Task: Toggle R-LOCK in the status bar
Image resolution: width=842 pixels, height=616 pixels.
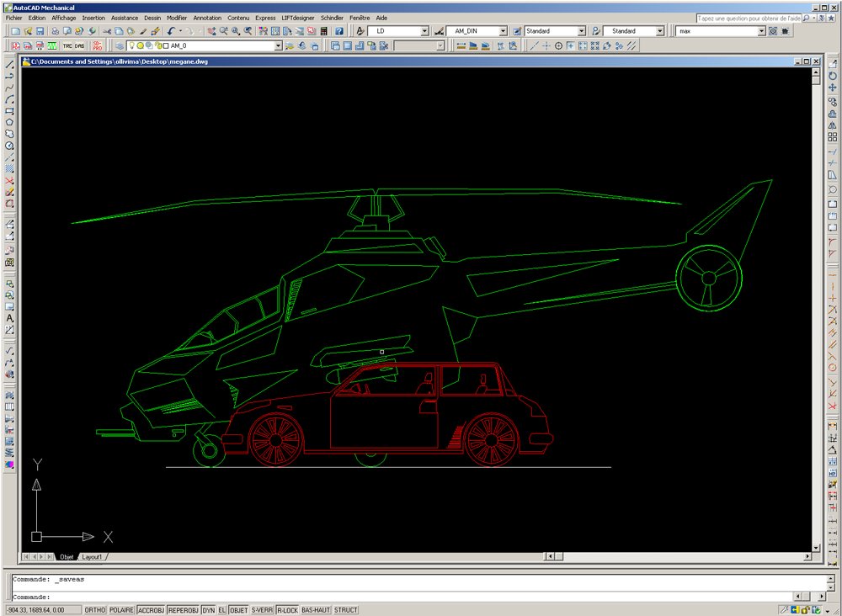Action: [287, 610]
